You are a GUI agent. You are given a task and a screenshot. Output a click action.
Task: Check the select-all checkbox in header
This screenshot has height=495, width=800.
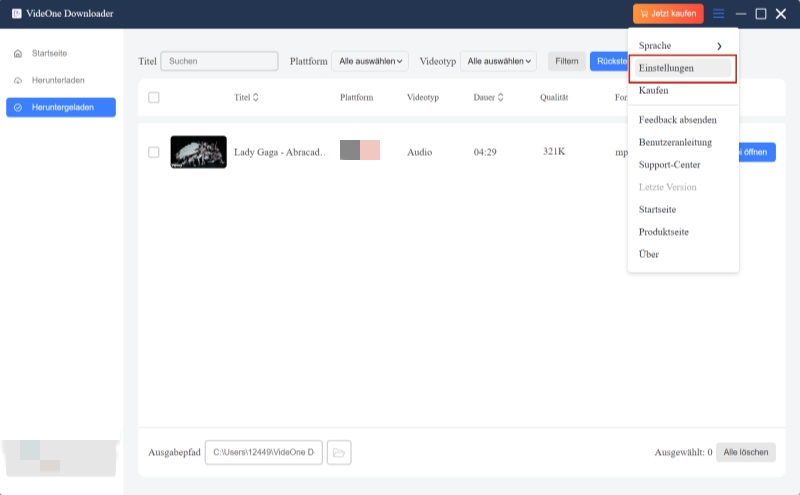154,98
